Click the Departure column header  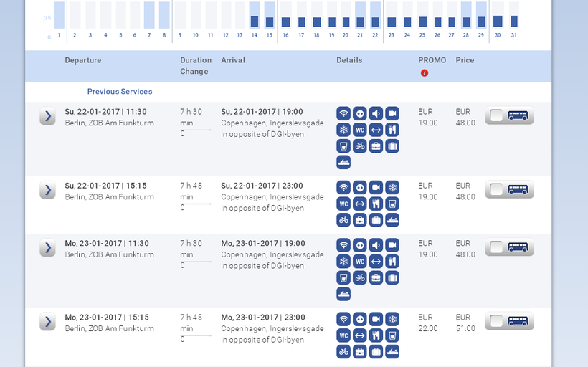[83, 60]
